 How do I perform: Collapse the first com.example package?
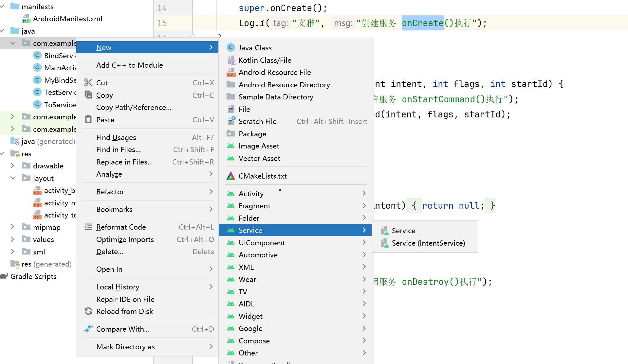[13, 43]
